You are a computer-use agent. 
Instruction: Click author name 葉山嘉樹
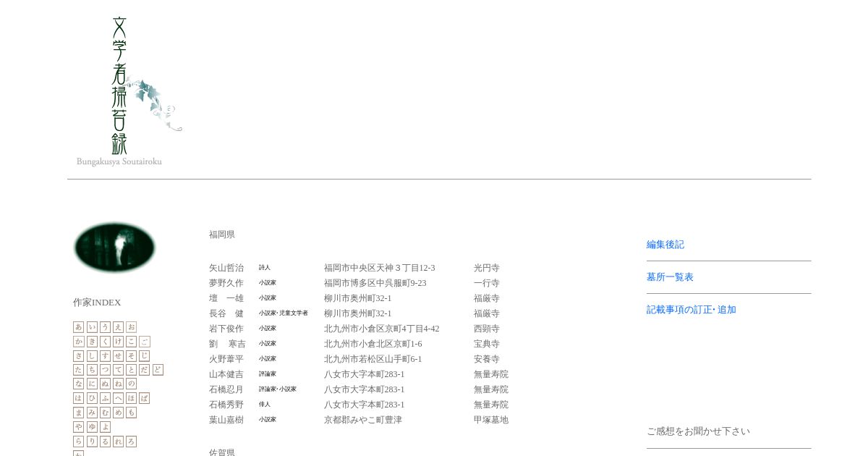click(226, 420)
